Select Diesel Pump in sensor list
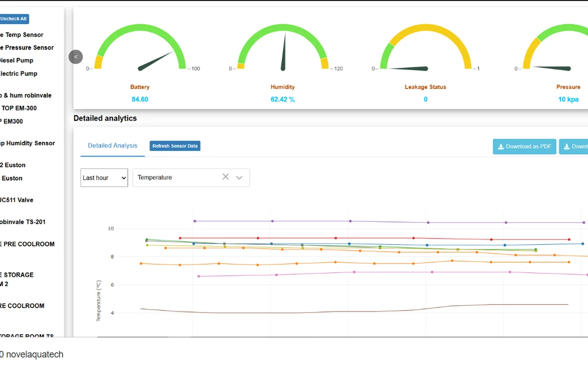The width and height of the screenshot is (588, 368). click(x=17, y=60)
